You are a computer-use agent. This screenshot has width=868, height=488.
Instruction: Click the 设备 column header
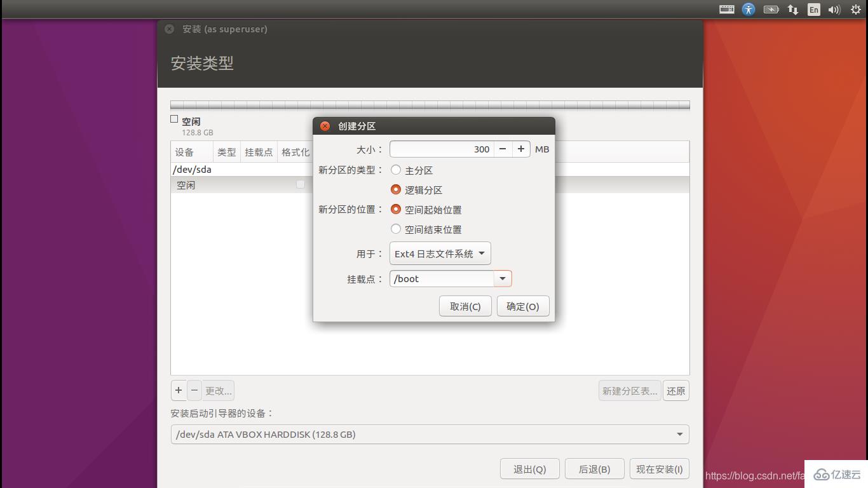(192, 152)
